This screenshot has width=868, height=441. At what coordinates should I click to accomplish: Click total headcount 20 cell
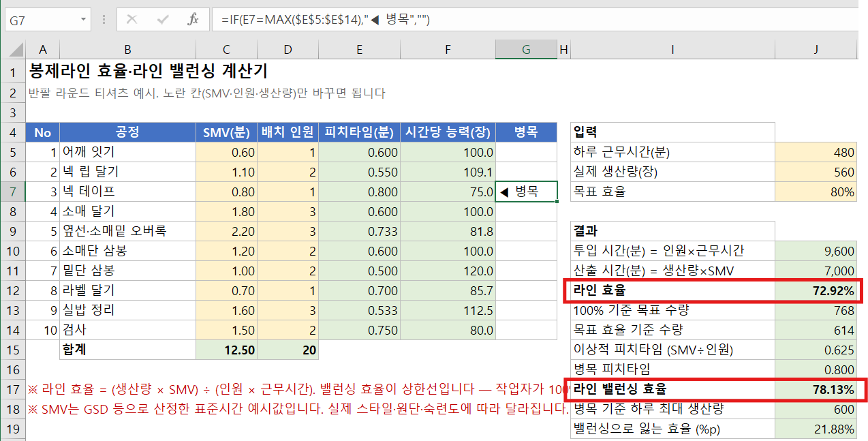pos(288,350)
